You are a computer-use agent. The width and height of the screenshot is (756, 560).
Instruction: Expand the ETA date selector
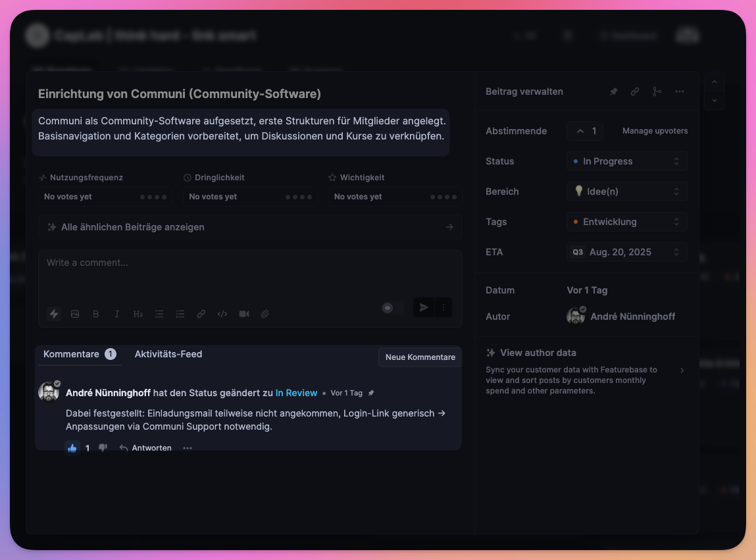tap(626, 252)
